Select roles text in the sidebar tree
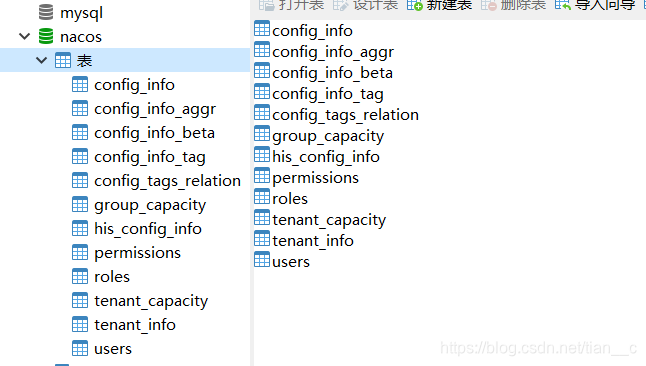Screen dimensions: 646x366 click(x=112, y=277)
